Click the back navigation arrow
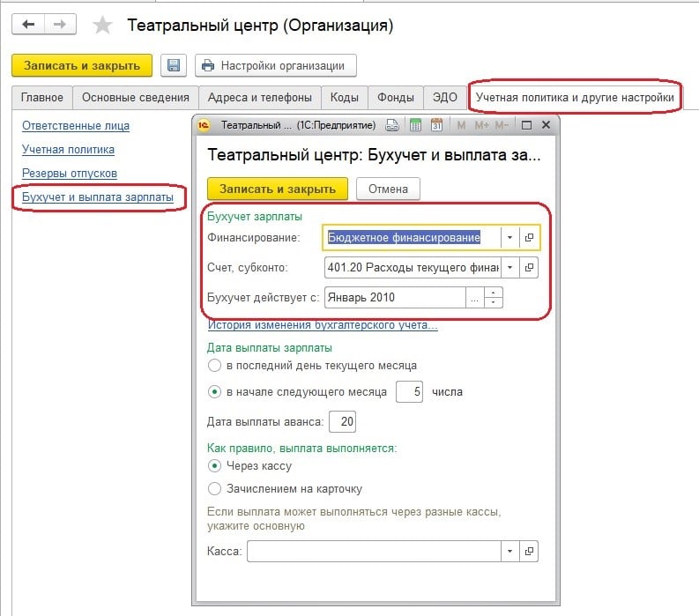699x616 pixels. point(29,25)
